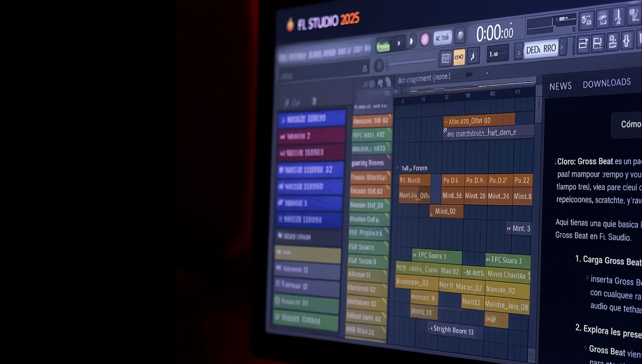Click the metronome icon next to AC button

[460, 36]
